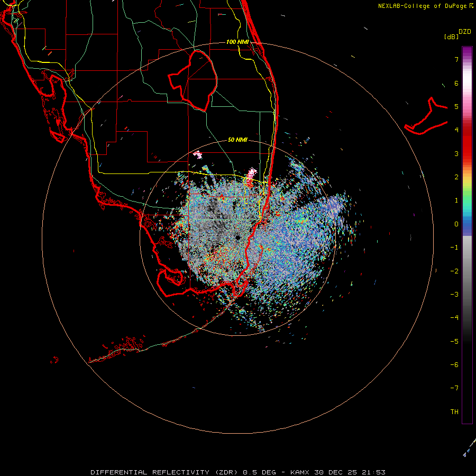Click the arrow icon after DuPage
The width and height of the screenshot is (476, 476).
tap(471, 5)
